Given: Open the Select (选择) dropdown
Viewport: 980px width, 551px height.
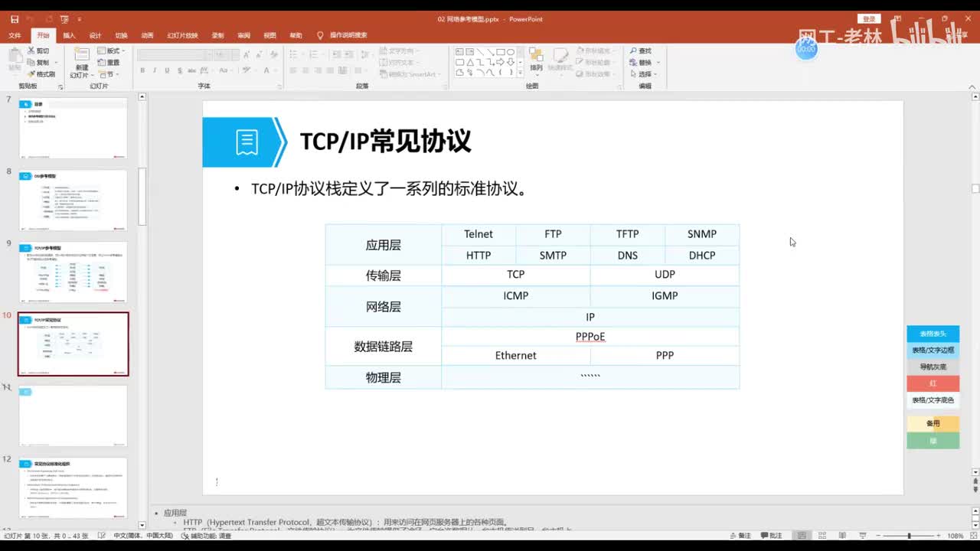Looking at the screenshot, I should [x=643, y=74].
